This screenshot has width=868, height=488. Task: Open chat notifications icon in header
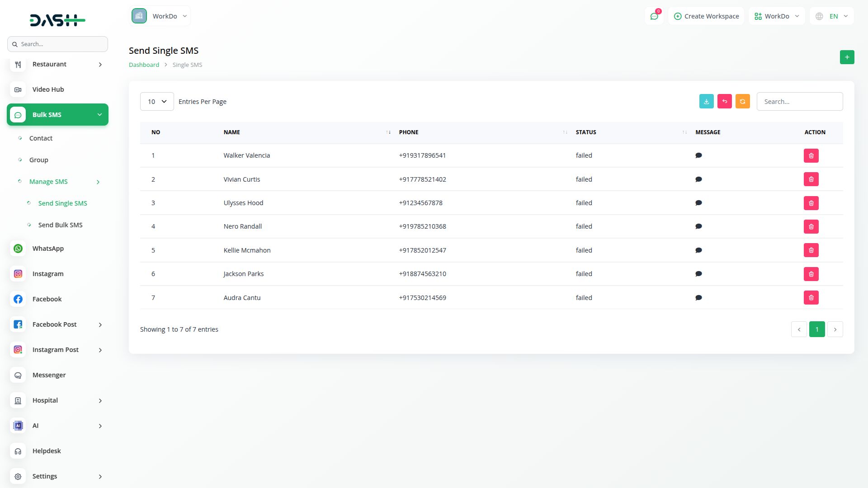(654, 16)
